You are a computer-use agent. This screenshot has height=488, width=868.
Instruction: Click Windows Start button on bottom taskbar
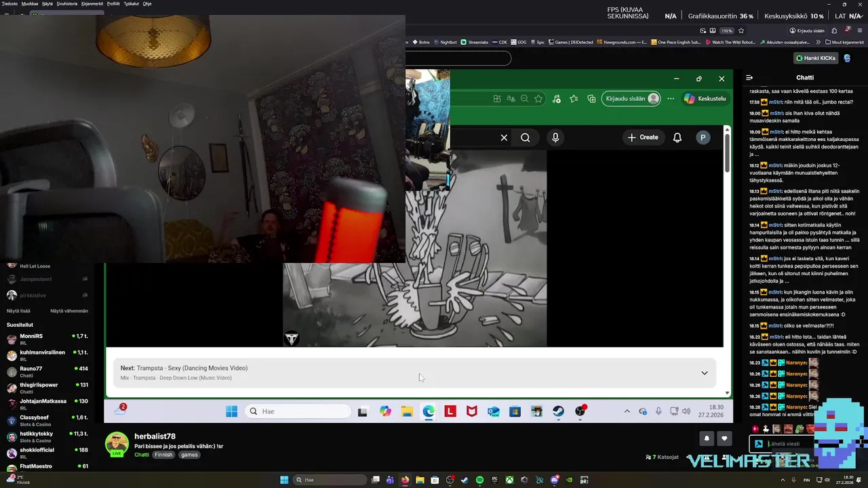coord(284,480)
